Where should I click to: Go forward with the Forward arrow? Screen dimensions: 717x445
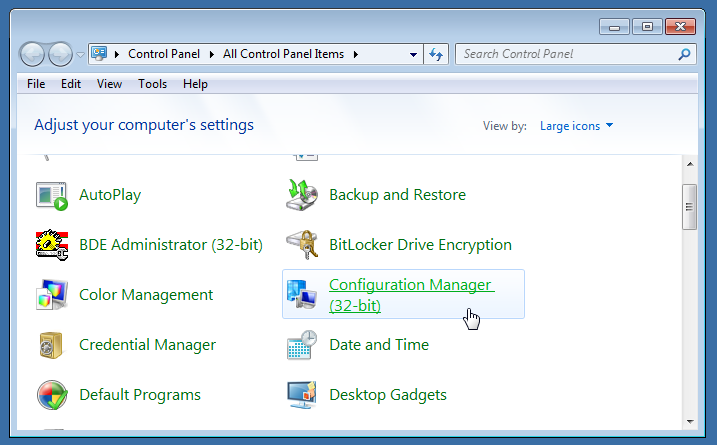pyautogui.click(x=60, y=54)
